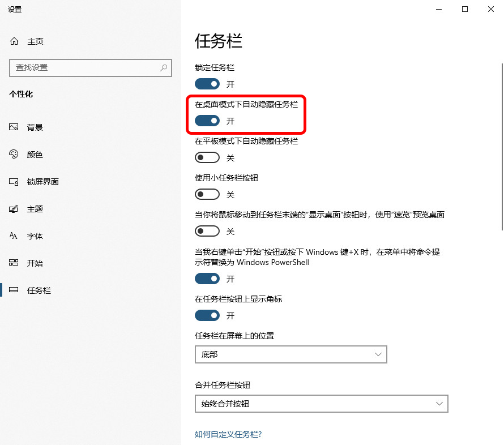The image size is (504, 445).
Task: Enable 在平板模式下自动隐藏任务栏
Action: (207, 157)
